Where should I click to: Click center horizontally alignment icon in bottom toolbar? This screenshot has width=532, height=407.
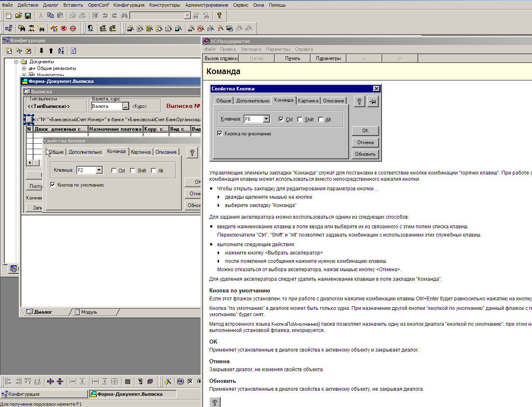[50, 381]
